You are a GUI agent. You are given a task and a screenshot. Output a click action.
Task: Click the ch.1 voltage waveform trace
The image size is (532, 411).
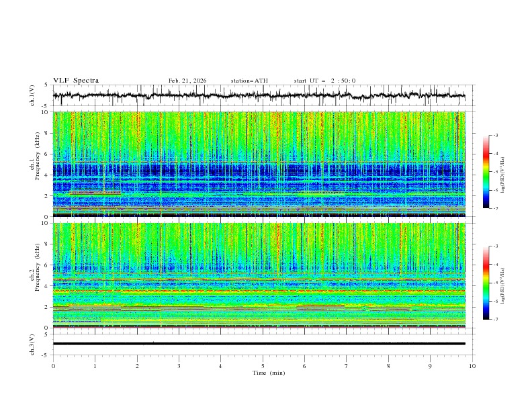point(259,95)
